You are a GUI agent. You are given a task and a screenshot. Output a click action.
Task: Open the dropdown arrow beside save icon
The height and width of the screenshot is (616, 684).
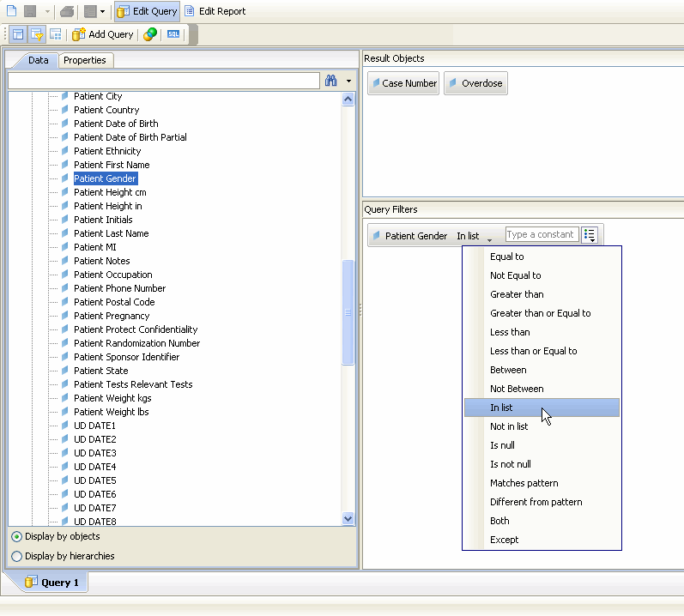48,12
